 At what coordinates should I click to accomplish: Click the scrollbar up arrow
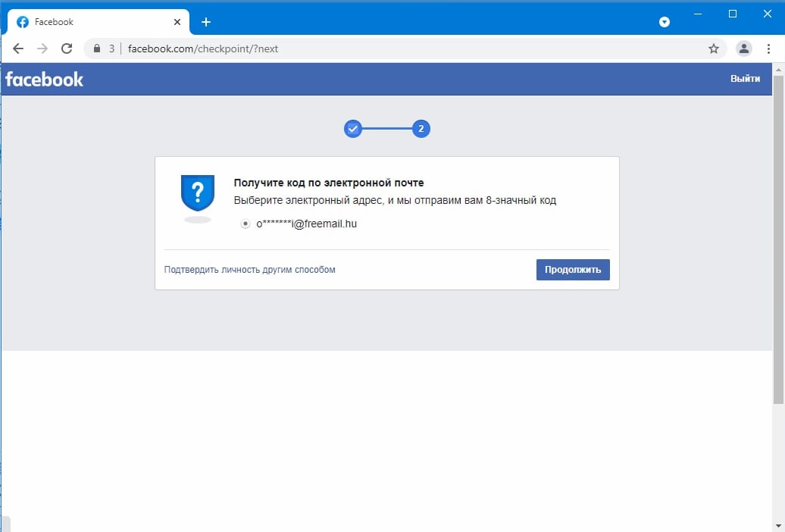tap(778, 69)
